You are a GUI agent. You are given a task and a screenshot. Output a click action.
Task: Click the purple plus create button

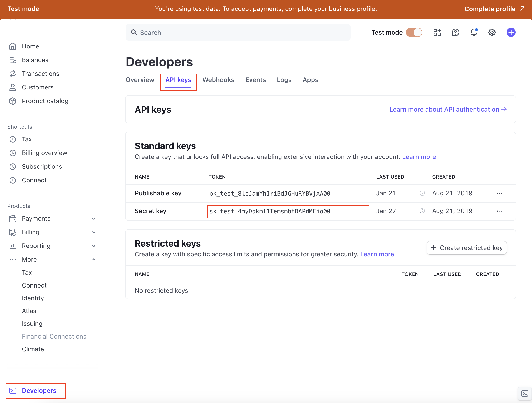(x=511, y=33)
